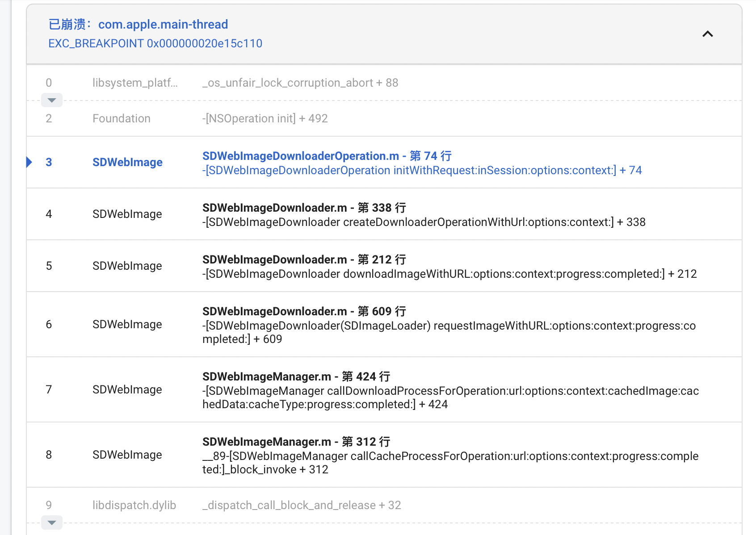Image resolution: width=756 pixels, height=535 pixels.
Task: Click the SDWebImage module label on frame 3
Action: tap(127, 162)
